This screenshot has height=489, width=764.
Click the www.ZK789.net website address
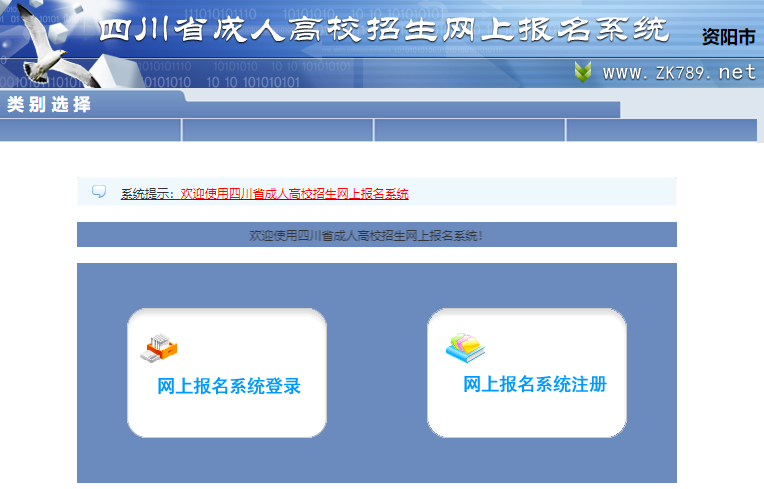click(679, 72)
